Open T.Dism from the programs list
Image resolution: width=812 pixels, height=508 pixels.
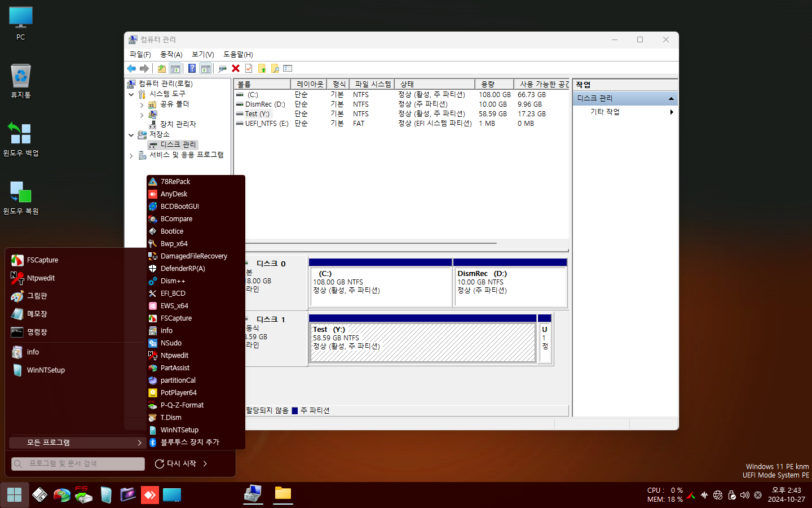pyautogui.click(x=195, y=418)
